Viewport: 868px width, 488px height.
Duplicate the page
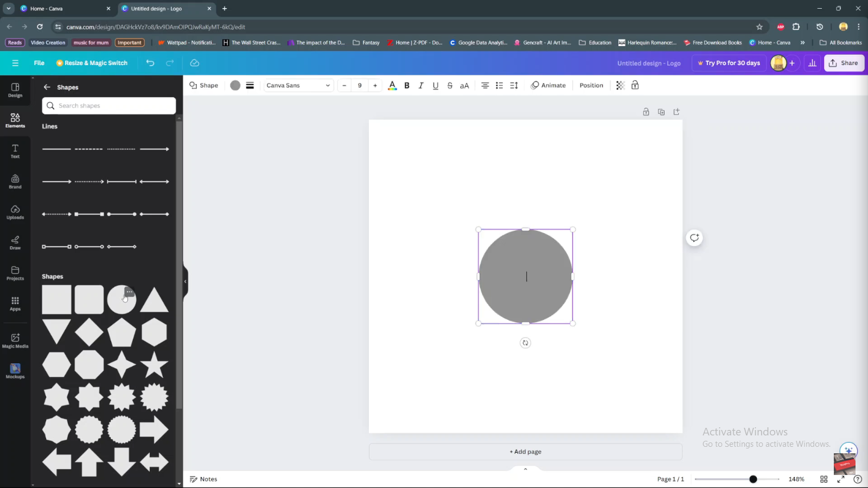tap(661, 112)
